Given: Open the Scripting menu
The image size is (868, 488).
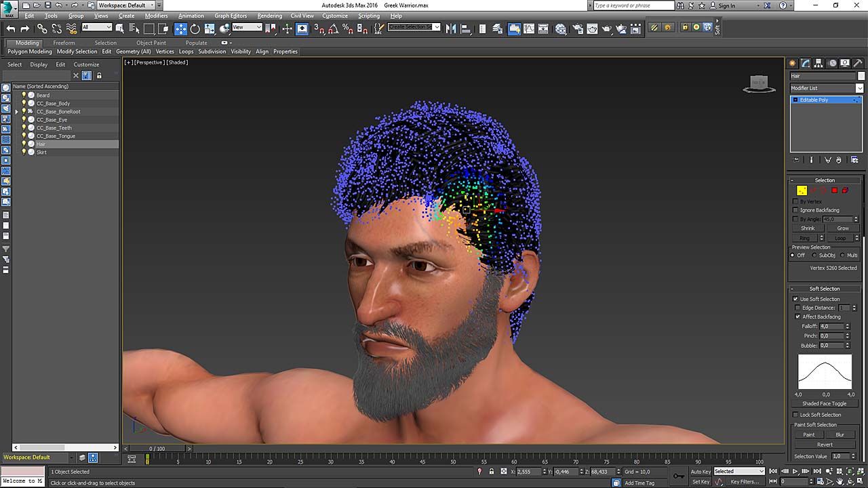Looking at the screenshot, I should (x=369, y=16).
